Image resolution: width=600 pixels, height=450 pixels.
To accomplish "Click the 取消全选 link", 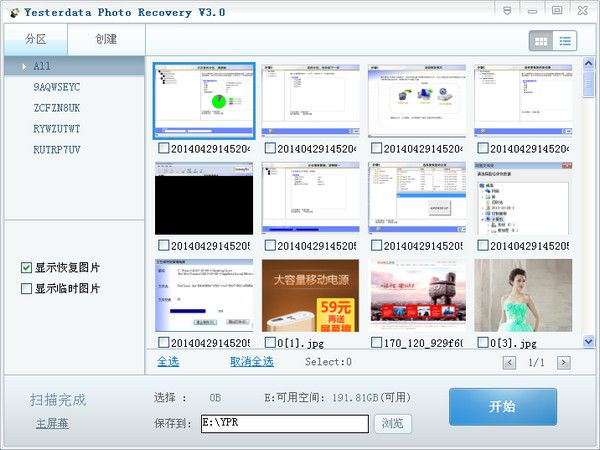I will point(252,362).
